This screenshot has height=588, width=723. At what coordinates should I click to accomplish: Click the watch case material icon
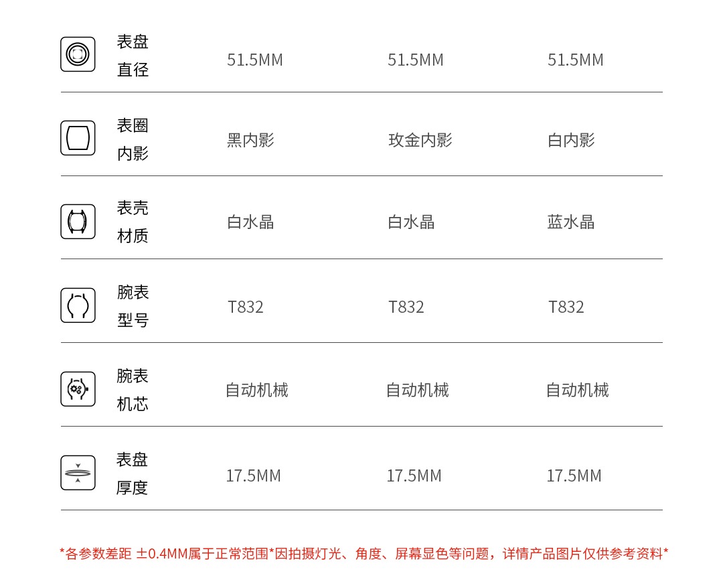point(78,222)
